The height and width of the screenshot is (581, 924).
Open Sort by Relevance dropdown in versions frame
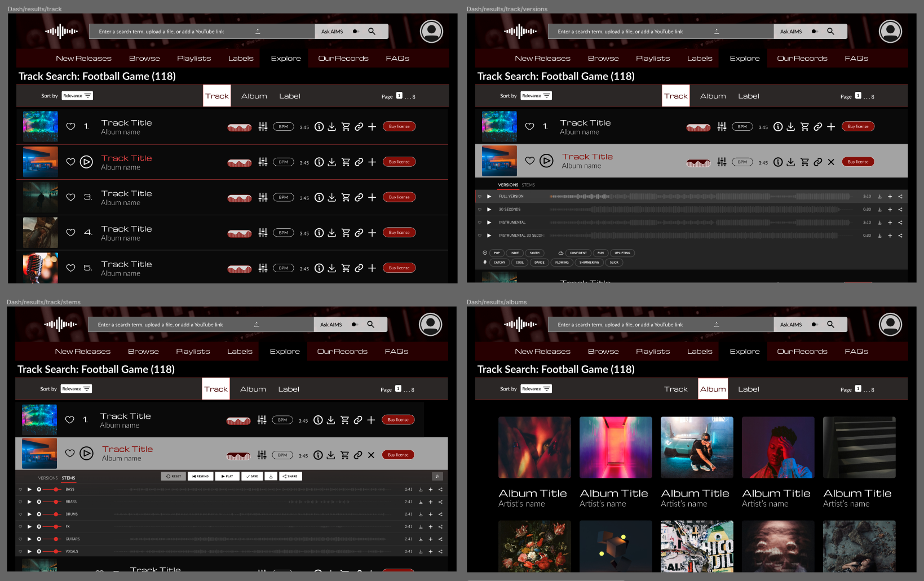[536, 96]
